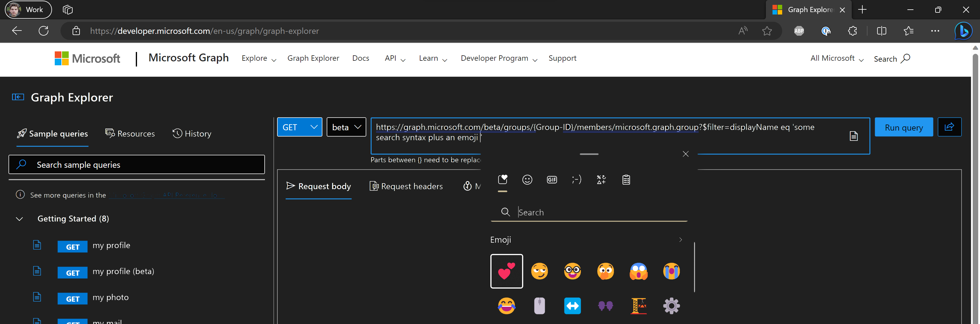
Task: Click the Search sample queries field
Action: [x=137, y=164]
